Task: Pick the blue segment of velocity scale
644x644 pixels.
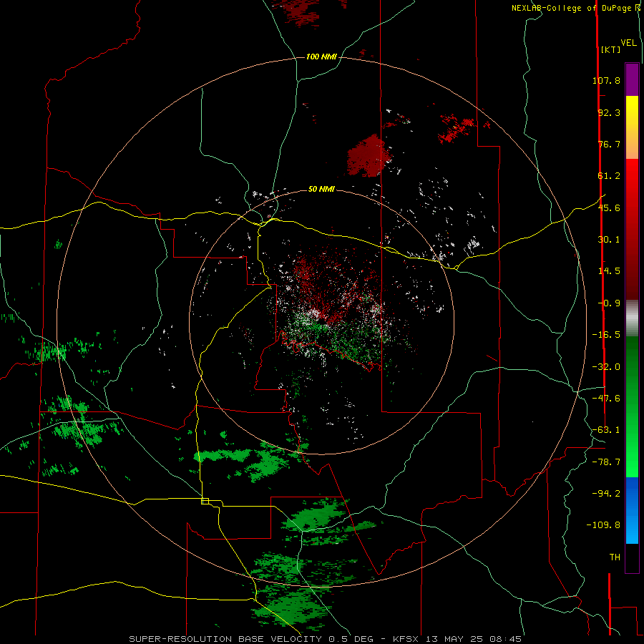Action: (632, 510)
